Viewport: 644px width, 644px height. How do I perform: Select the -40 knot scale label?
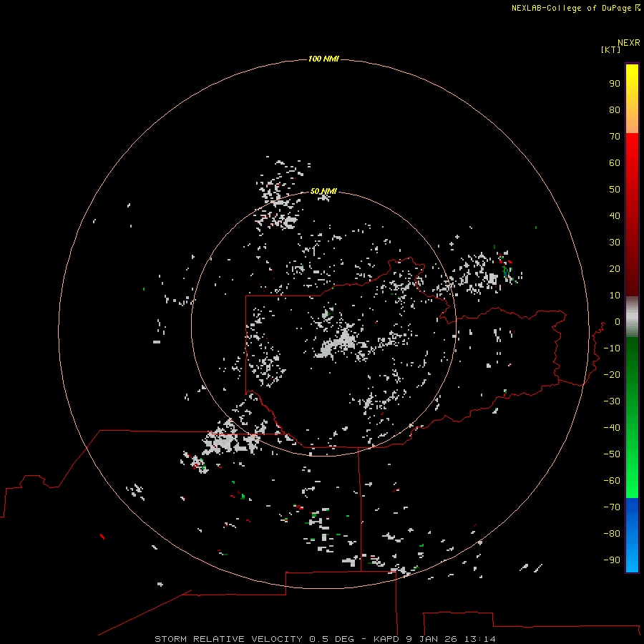[x=612, y=428]
